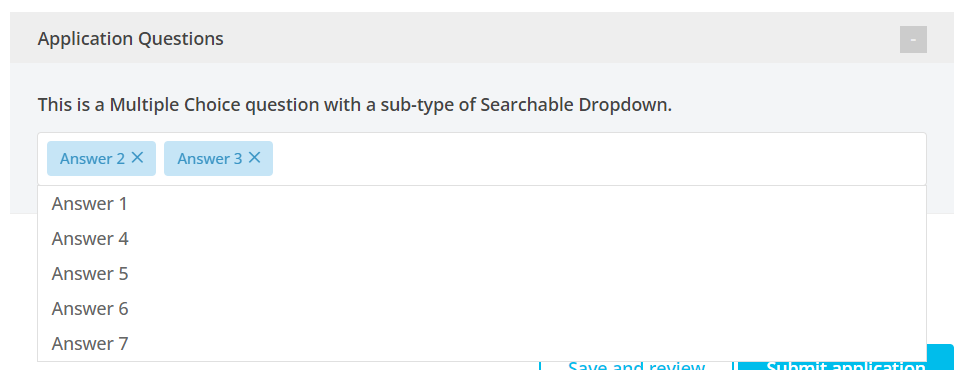Click the Application Questions header title

click(130, 39)
